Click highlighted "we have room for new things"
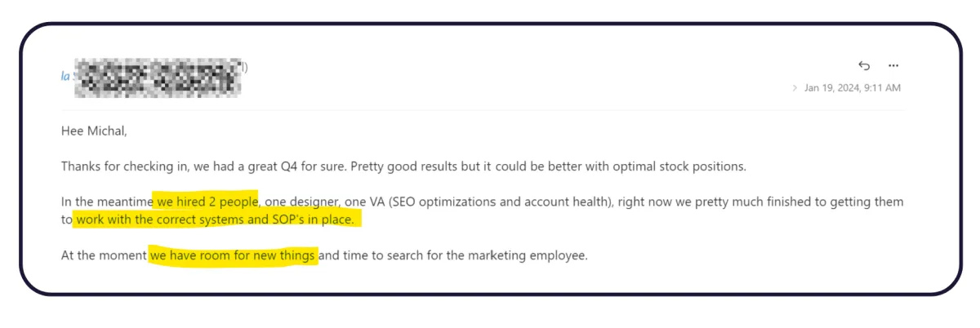This screenshot has width=980, height=328. coord(233,255)
